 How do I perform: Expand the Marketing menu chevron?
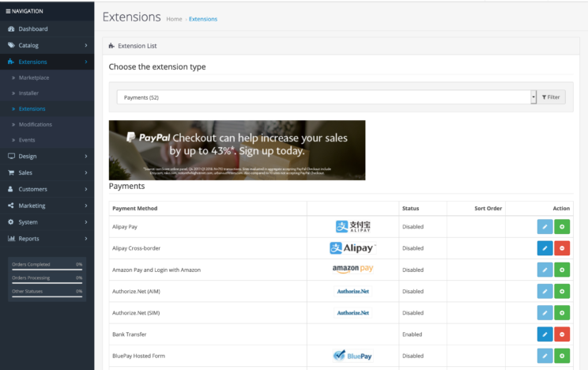(86, 206)
